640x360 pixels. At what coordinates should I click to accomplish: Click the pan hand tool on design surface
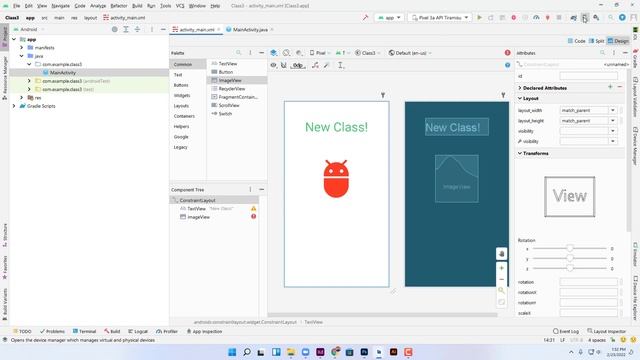(x=502, y=253)
